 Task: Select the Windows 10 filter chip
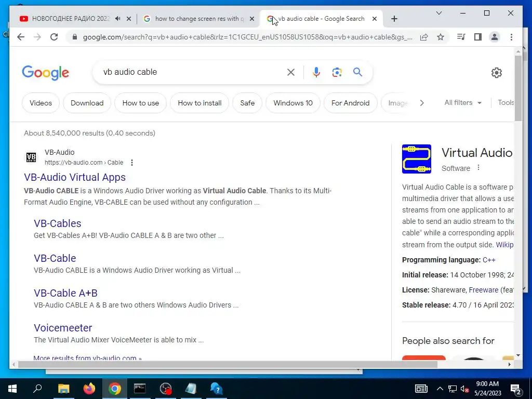[x=293, y=103]
